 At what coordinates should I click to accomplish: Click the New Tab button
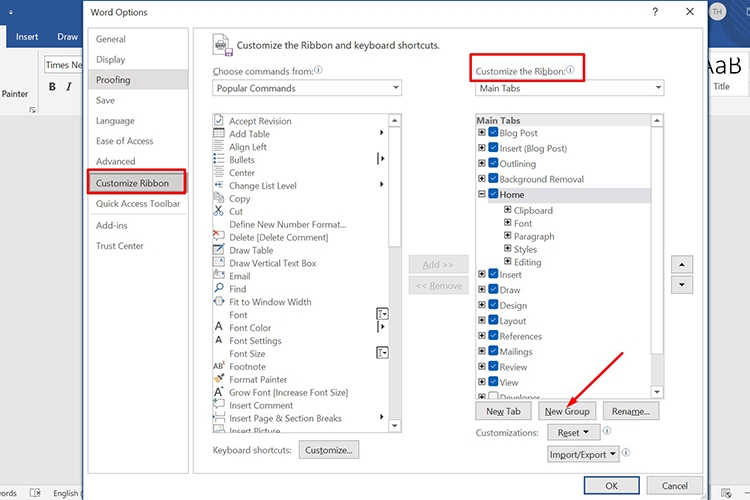coord(503,411)
